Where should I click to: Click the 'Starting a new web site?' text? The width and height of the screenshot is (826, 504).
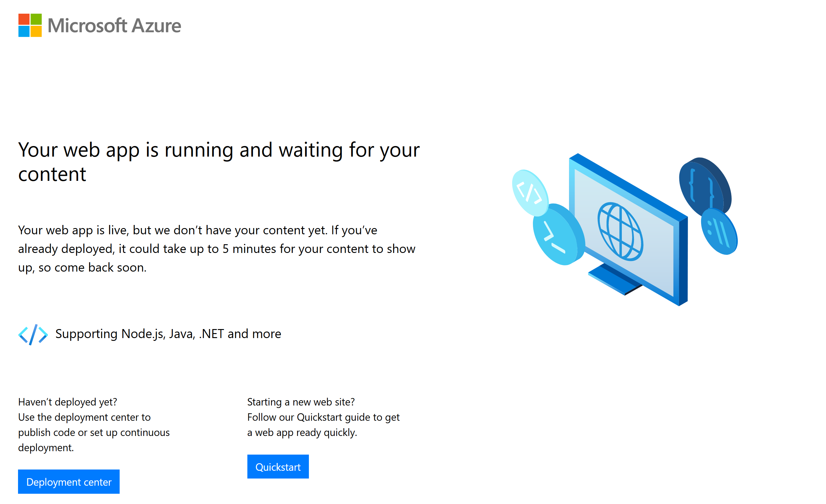pos(301,402)
